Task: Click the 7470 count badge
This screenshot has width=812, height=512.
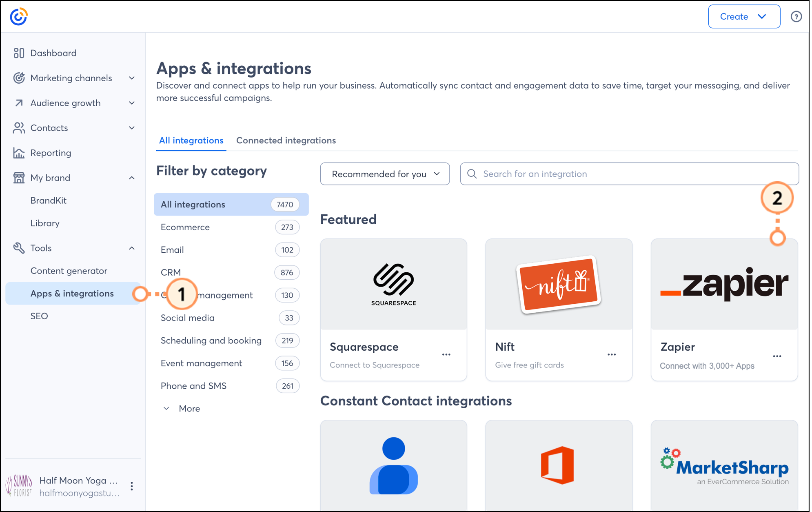Action: pos(285,204)
